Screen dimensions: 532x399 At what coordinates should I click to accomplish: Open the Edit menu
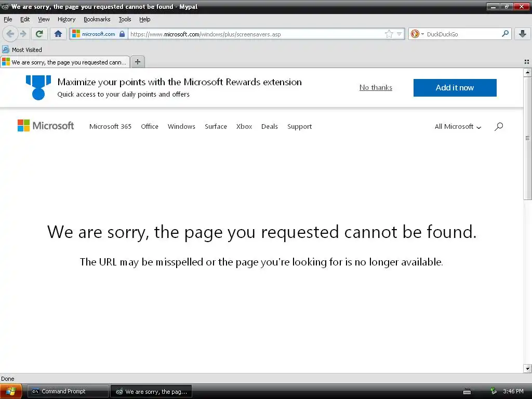pos(25,19)
